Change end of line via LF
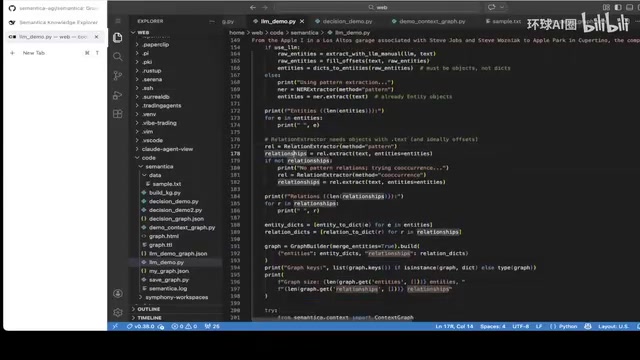This screenshot has height=360, width=640. (539, 326)
